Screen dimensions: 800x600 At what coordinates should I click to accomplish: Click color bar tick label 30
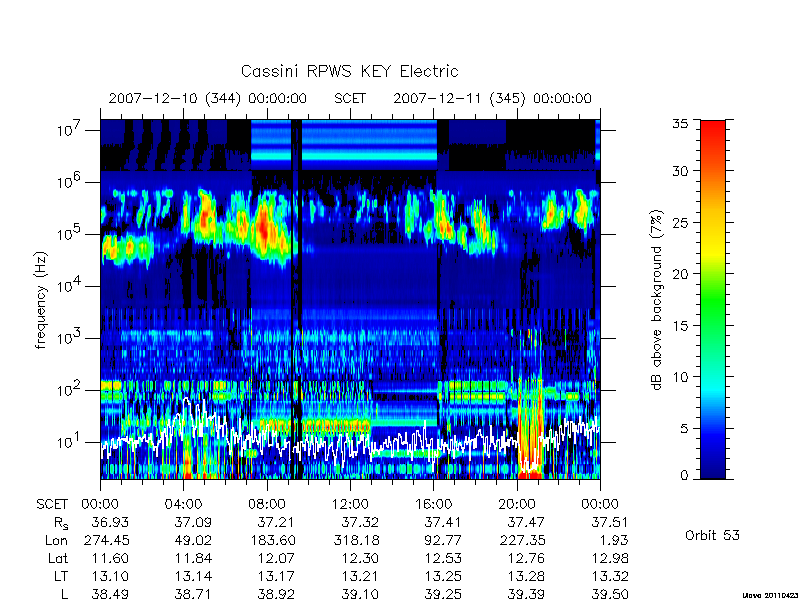point(681,171)
